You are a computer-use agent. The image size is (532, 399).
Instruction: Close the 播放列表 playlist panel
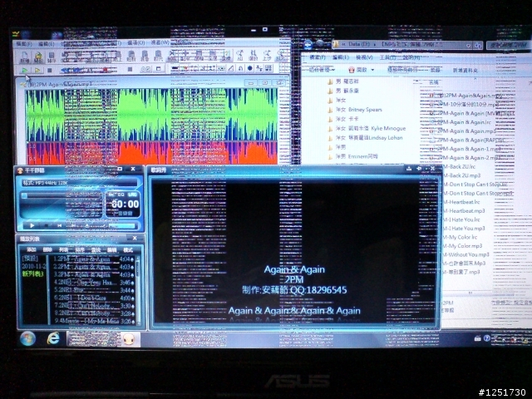pos(135,239)
